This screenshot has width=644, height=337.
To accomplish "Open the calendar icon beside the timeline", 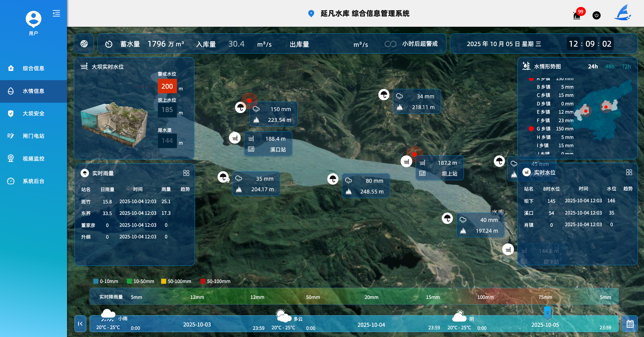I will click(x=630, y=324).
